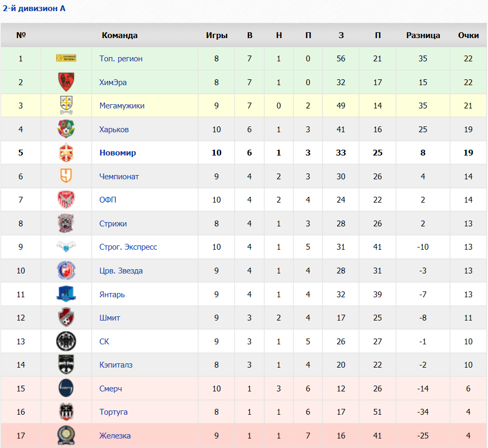Click the orange Чемпионат logo
This screenshot has width=488, height=448.
click(66, 176)
